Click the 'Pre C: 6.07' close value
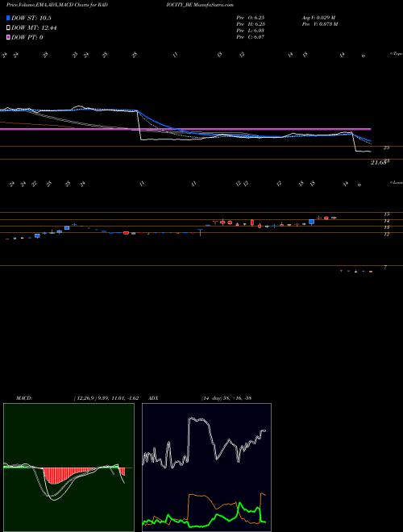 [251, 37]
